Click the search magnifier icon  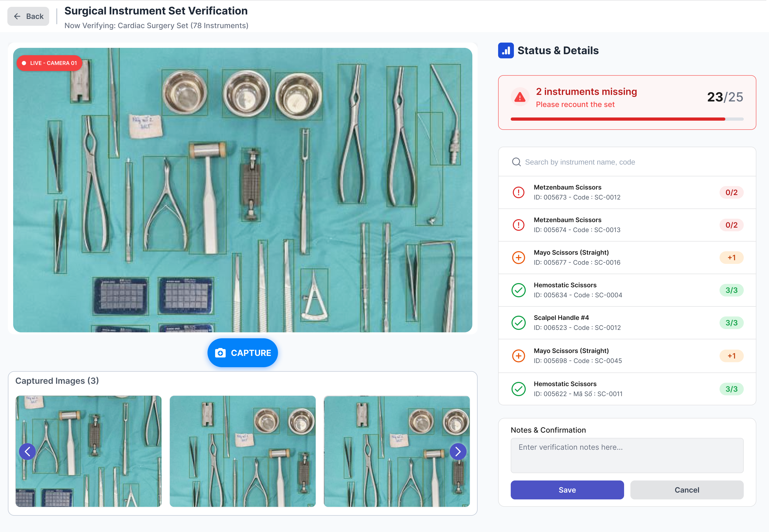click(517, 162)
